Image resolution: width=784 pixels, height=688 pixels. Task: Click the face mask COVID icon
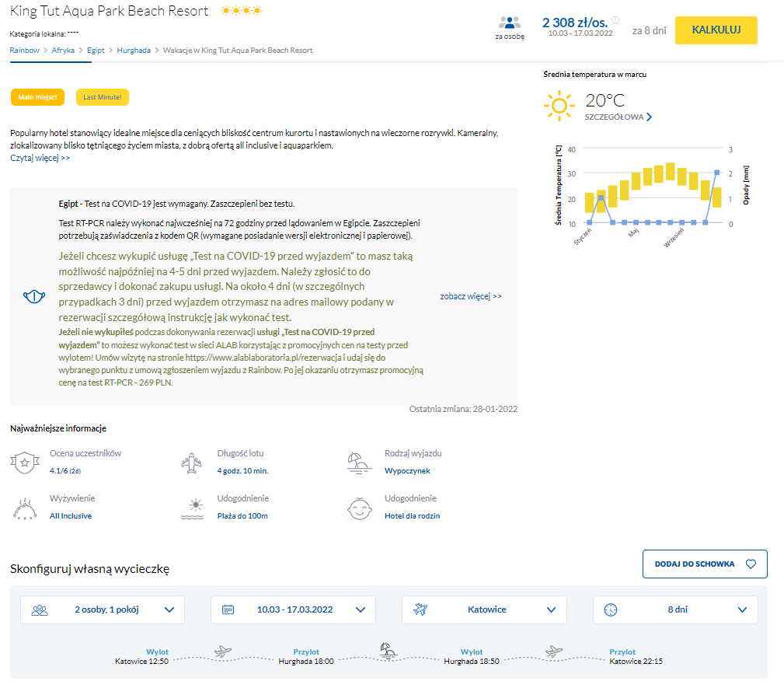[x=34, y=297]
